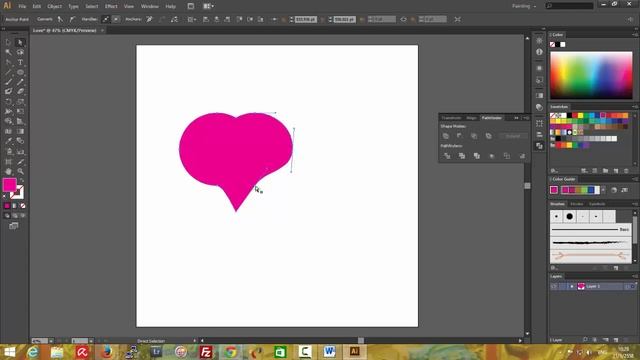Select the Magic Wand tool

[8, 52]
